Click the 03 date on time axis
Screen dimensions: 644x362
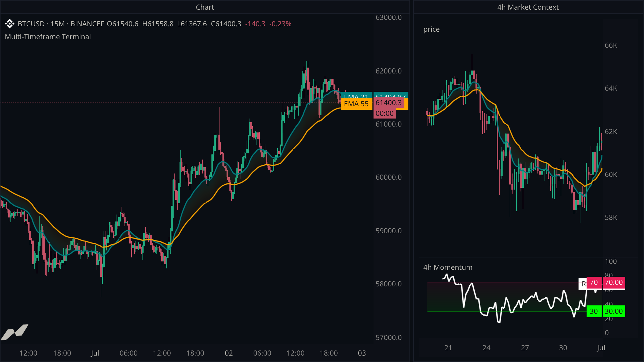point(362,353)
